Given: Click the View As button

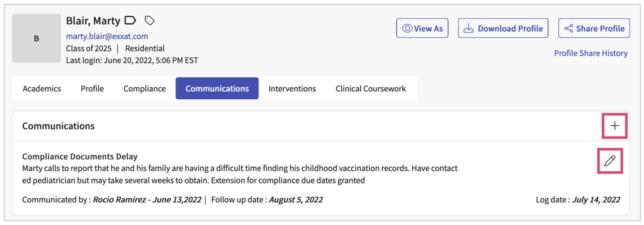Looking at the screenshot, I should [x=422, y=28].
